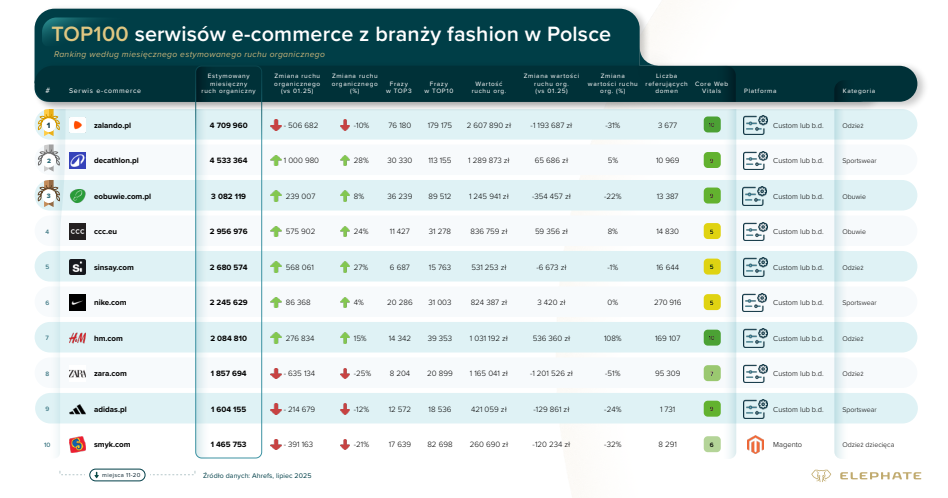Click the traffic value 2 245 629
948x498 pixels.
point(229,302)
